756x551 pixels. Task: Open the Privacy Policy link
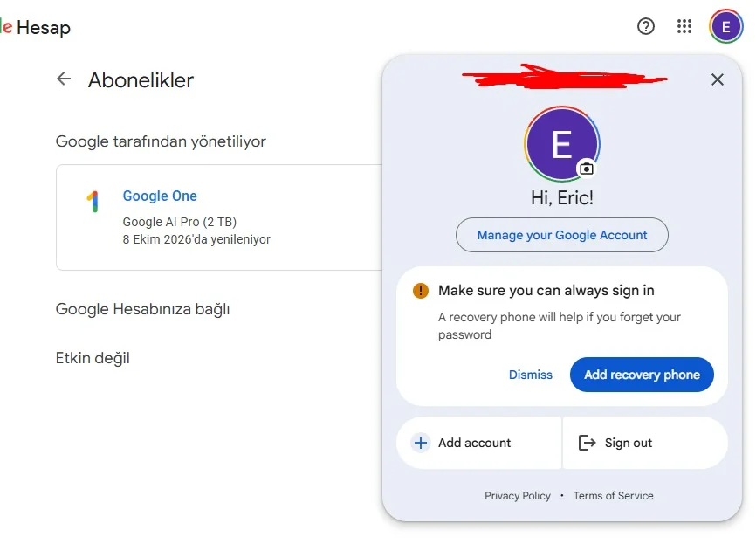pyautogui.click(x=518, y=496)
